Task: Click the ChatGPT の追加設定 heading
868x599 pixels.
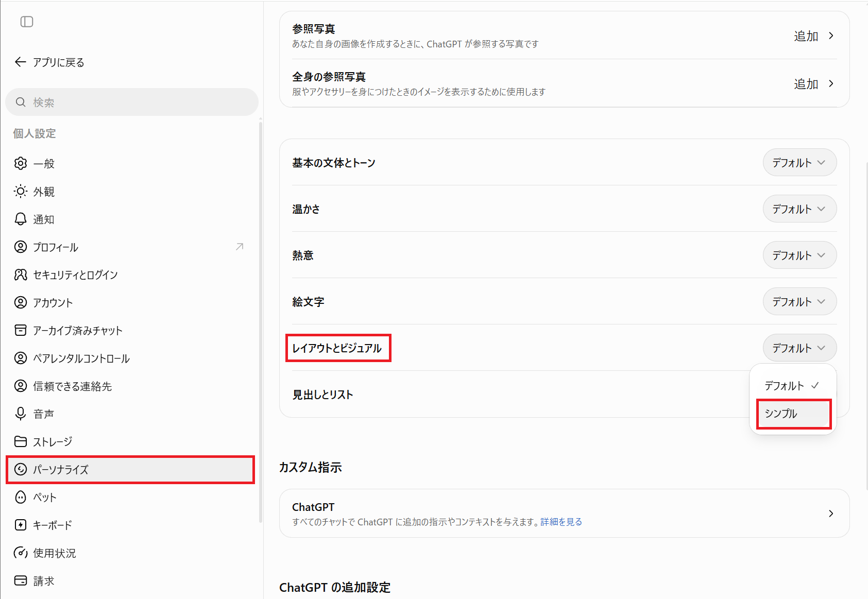Action: [335, 587]
